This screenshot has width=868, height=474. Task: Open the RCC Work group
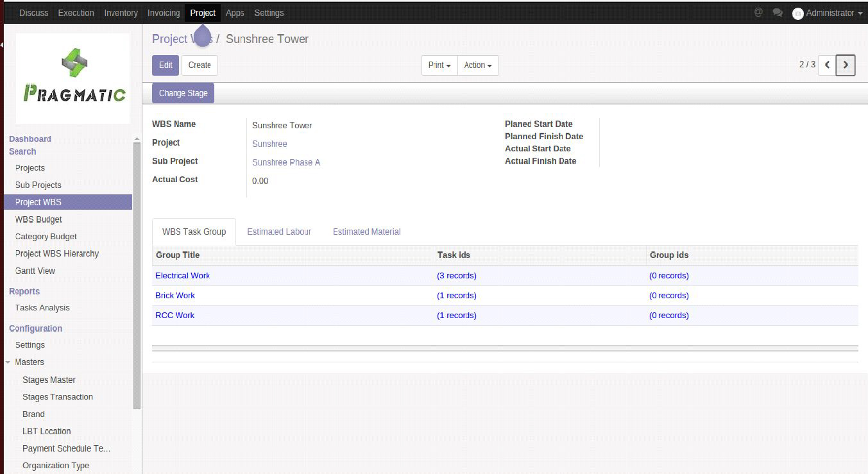(x=175, y=316)
